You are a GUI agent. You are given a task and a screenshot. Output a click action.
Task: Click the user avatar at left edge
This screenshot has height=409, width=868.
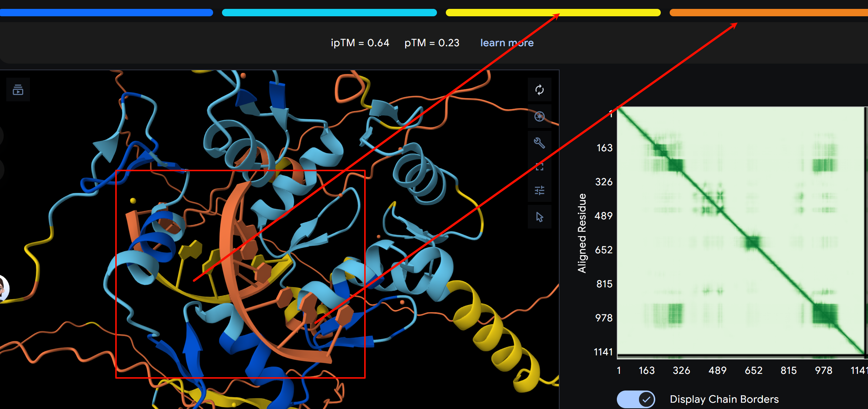click(x=3, y=288)
